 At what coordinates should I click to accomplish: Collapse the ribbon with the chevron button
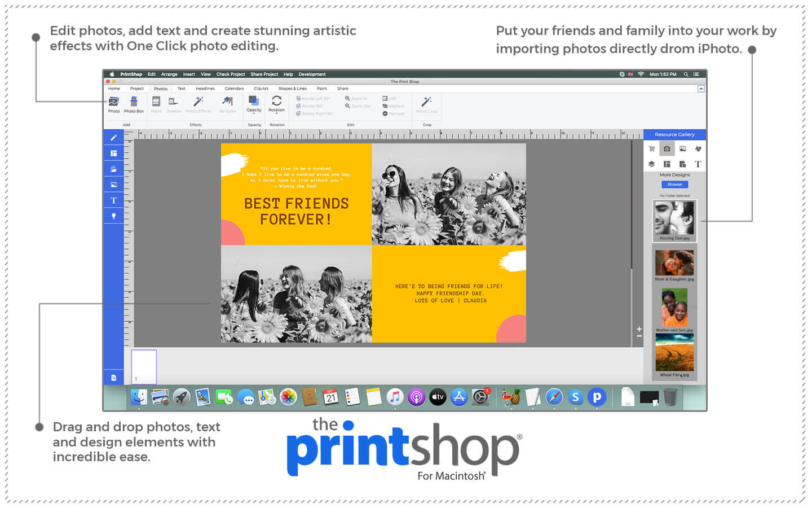(701, 89)
